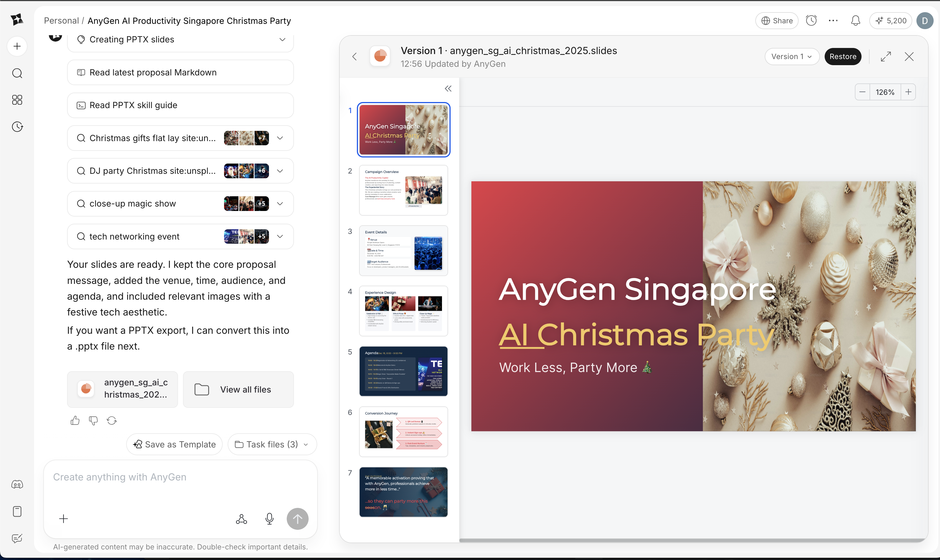Select slide 5 Agenda thumbnail
The width and height of the screenshot is (940, 560).
click(403, 371)
